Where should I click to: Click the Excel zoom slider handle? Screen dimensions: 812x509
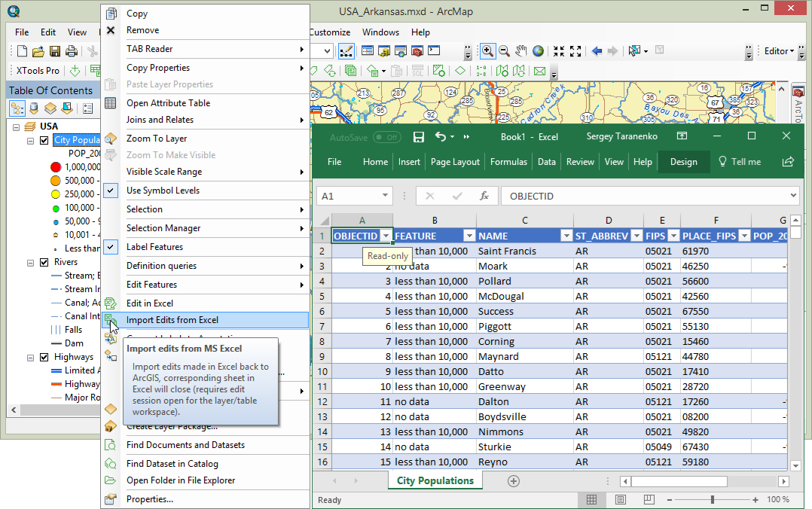(713, 500)
